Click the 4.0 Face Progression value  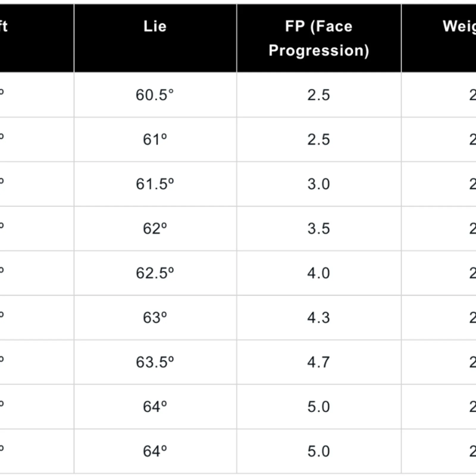coord(319,273)
